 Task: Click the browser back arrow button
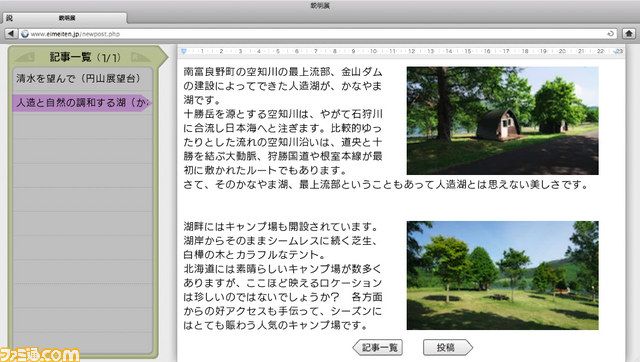coord(11,33)
